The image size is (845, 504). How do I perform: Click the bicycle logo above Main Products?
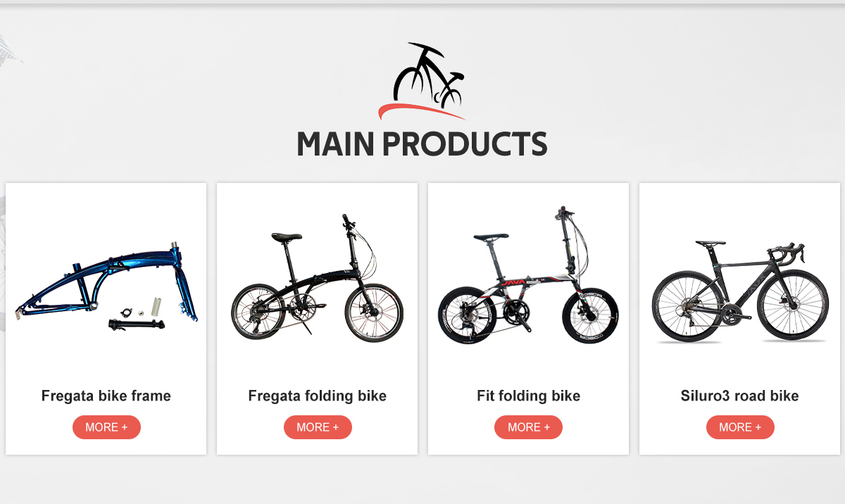[x=423, y=81]
